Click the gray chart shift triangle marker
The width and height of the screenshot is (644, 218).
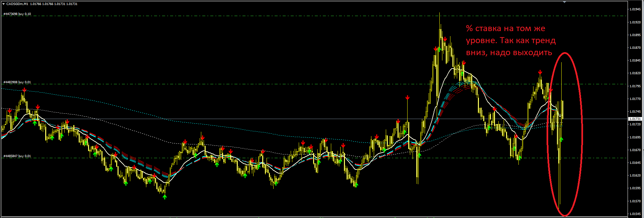[x=565, y=2]
